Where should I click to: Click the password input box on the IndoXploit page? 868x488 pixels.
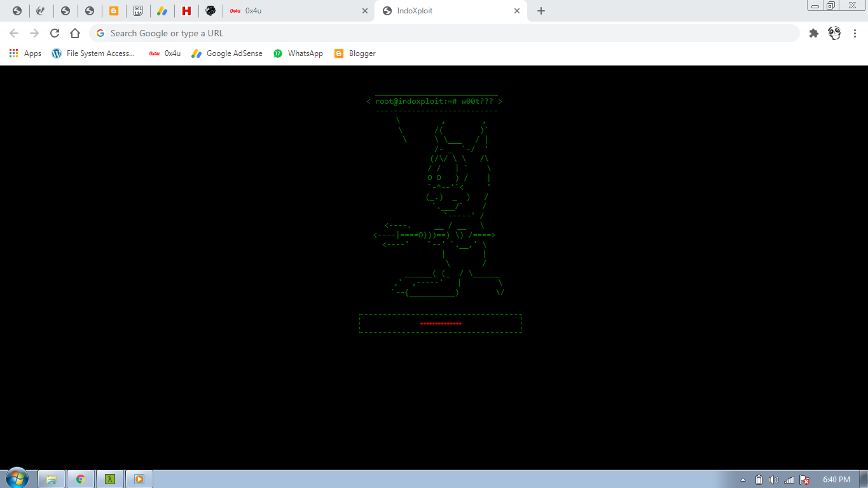coord(441,323)
